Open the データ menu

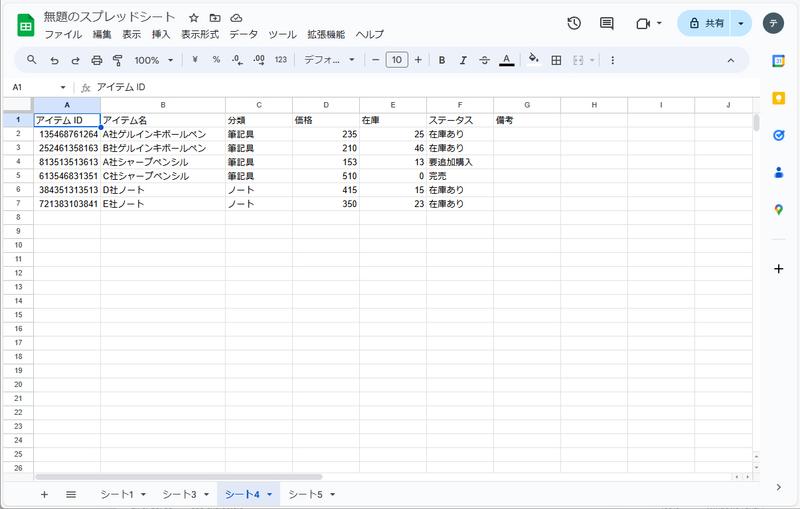tap(243, 34)
